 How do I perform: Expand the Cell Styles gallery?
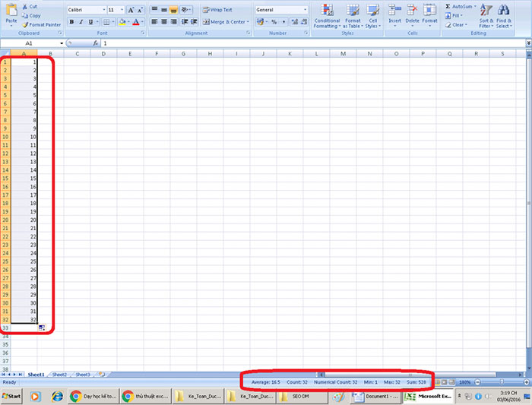pyautogui.click(x=373, y=16)
